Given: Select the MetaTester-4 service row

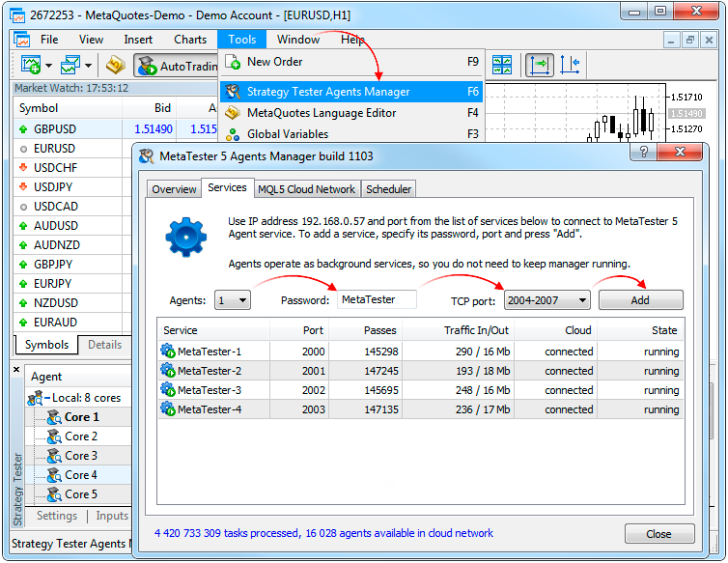Looking at the screenshot, I should pos(421,409).
